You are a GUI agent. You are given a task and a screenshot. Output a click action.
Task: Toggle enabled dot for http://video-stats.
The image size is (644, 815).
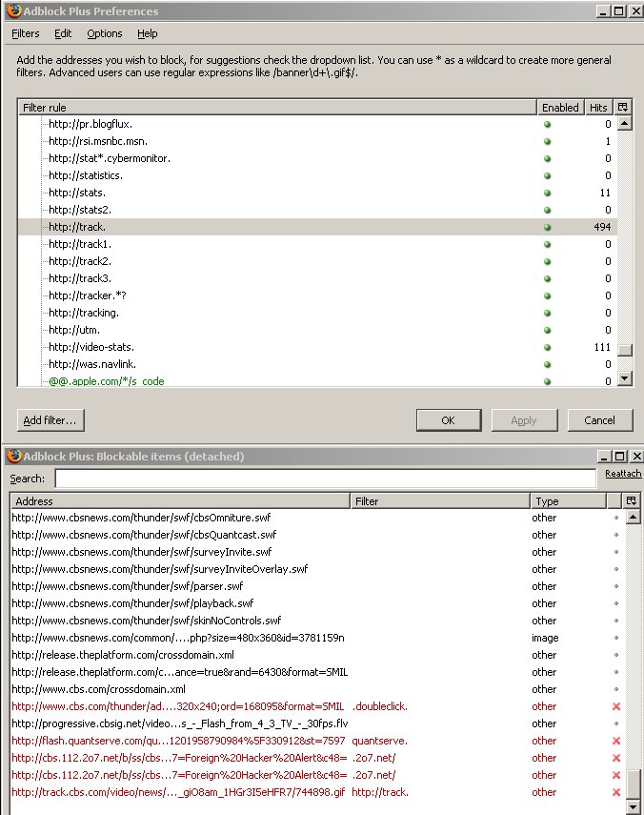click(x=547, y=347)
